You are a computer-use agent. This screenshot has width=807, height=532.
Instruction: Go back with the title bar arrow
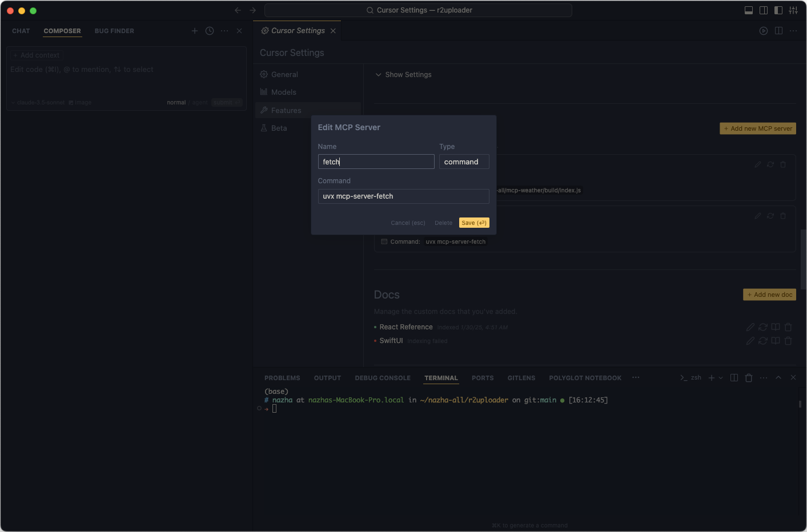(x=238, y=10)
